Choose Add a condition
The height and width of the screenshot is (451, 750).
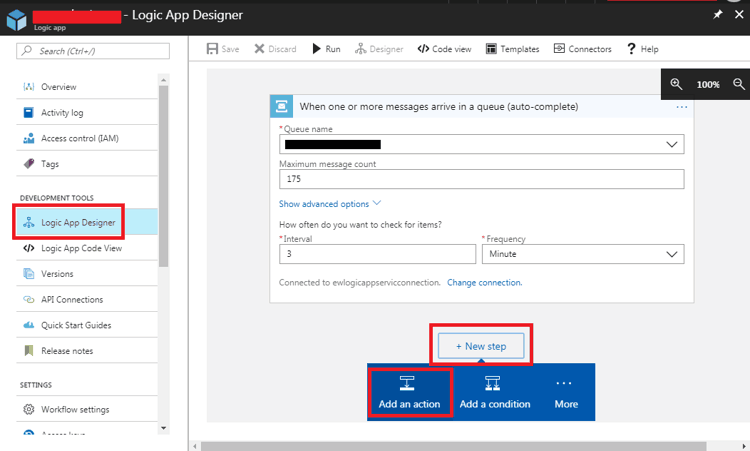tap(494, 392)
